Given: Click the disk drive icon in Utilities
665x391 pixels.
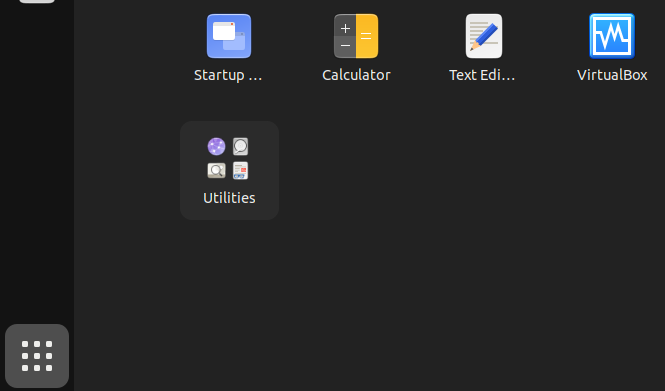Looking at the screenshot, I should [x=240, y=146].
